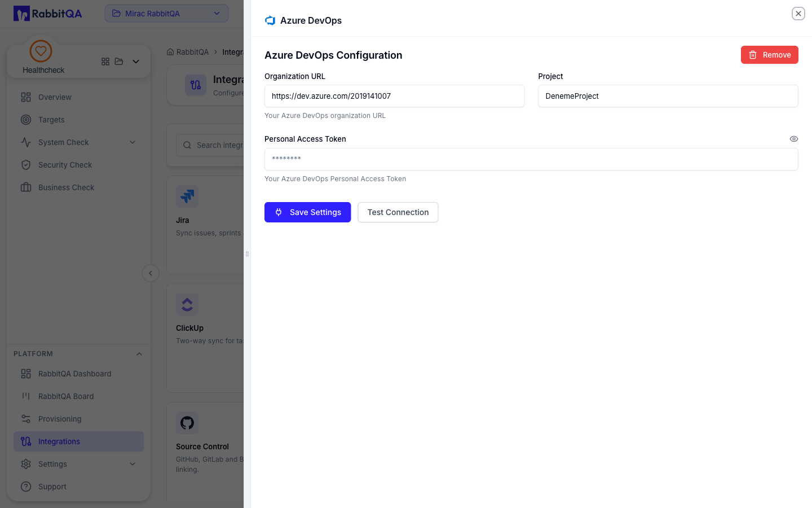Collapse the PLATFORM section
The image size is (812, 508).
pos(139,354)
